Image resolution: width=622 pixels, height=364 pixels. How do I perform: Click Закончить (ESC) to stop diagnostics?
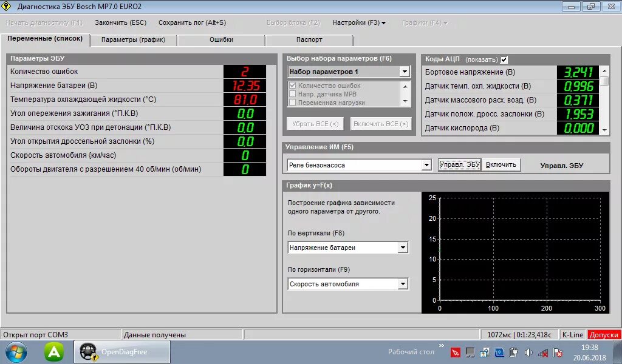[121, 22]
